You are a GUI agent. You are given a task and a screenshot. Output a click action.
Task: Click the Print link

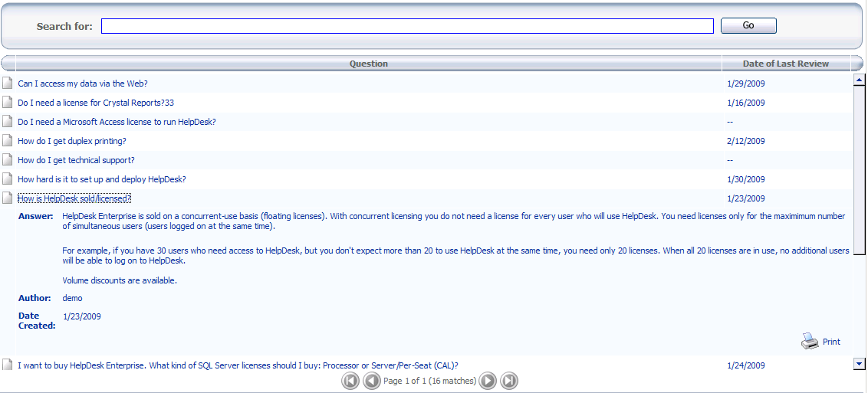831,342
